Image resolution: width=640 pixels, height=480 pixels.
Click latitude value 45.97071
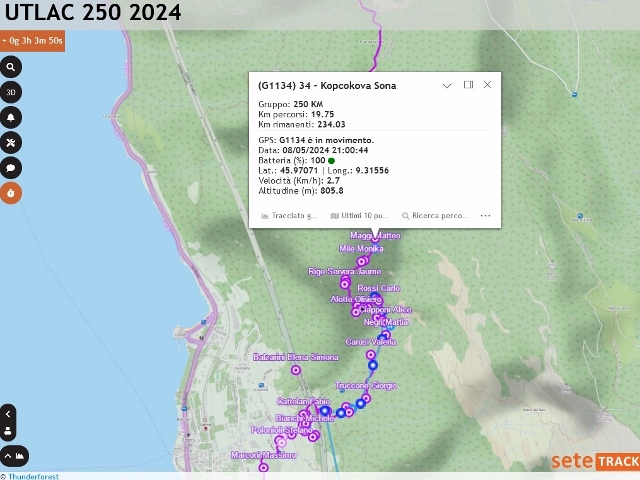point(299,171)
